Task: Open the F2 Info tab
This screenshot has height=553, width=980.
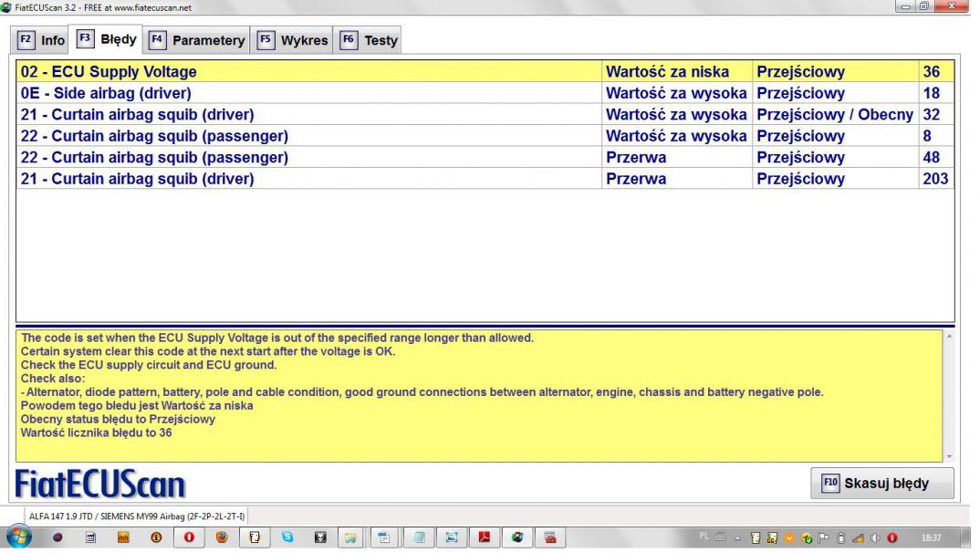Action: click(41, 40)
